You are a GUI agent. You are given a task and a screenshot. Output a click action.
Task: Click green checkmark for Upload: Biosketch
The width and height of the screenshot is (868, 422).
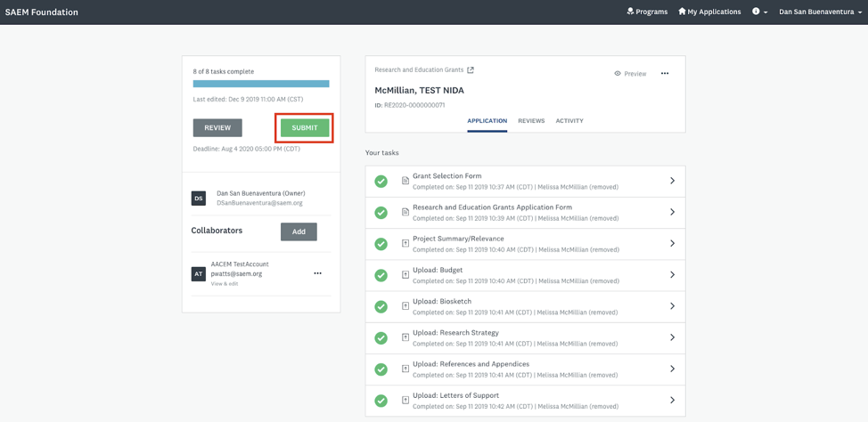[381, 306]
